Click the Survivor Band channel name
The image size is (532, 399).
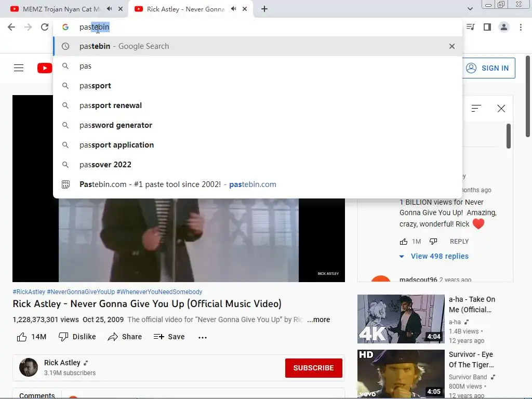coord(468,377)
